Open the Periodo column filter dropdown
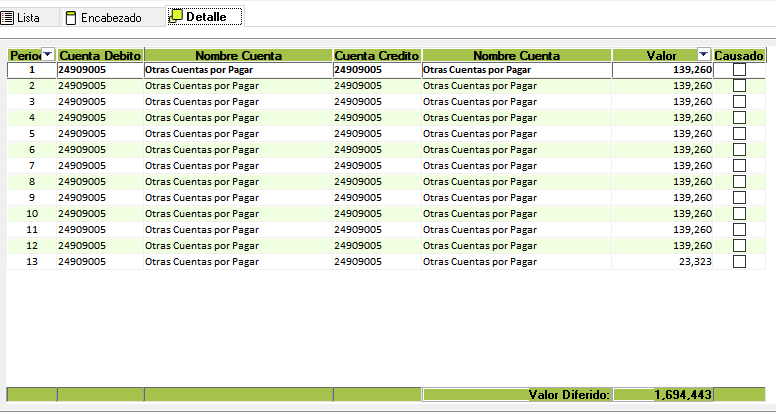Image resolution: width=776 pixels, height=415 pixels. point(47,55)
